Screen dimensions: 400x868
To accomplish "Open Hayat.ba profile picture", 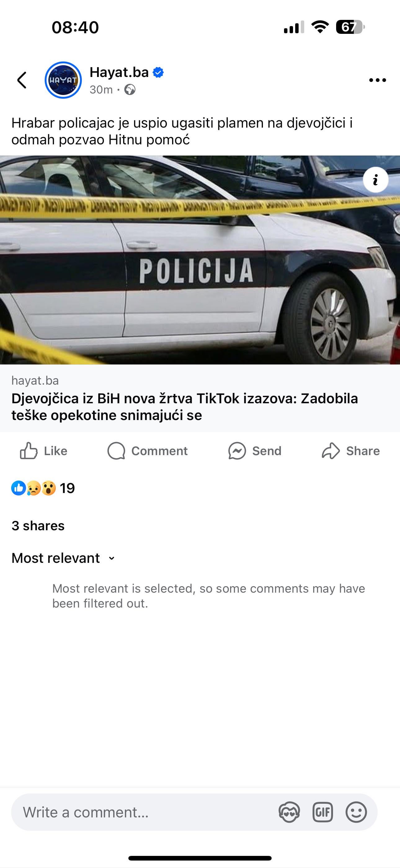I will (x=63, y=80).
